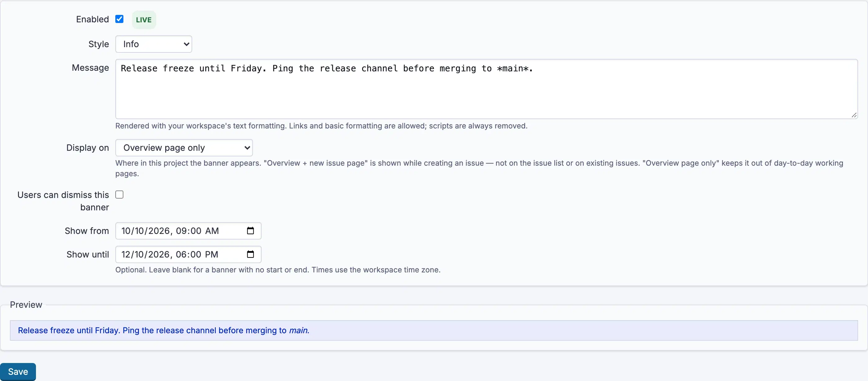Open the Display on dropdown
868x381 pixels.
pos(184,148)
